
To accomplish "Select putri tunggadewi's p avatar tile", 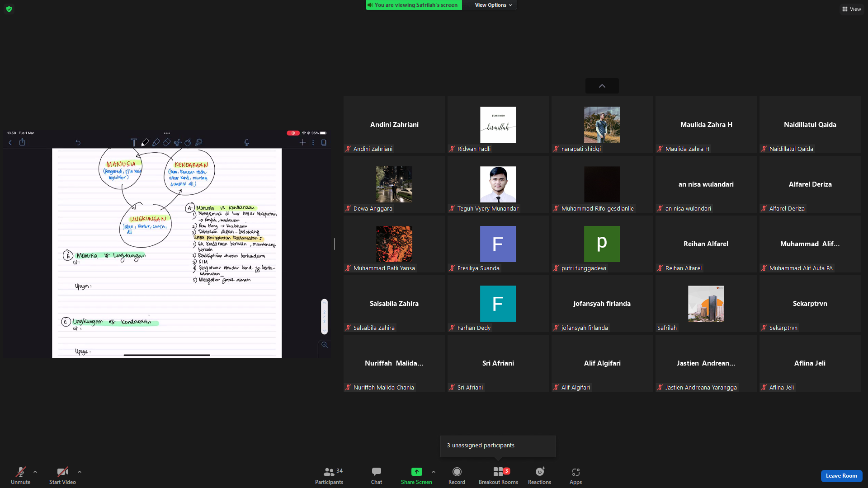I will click(x=602, y=244).
